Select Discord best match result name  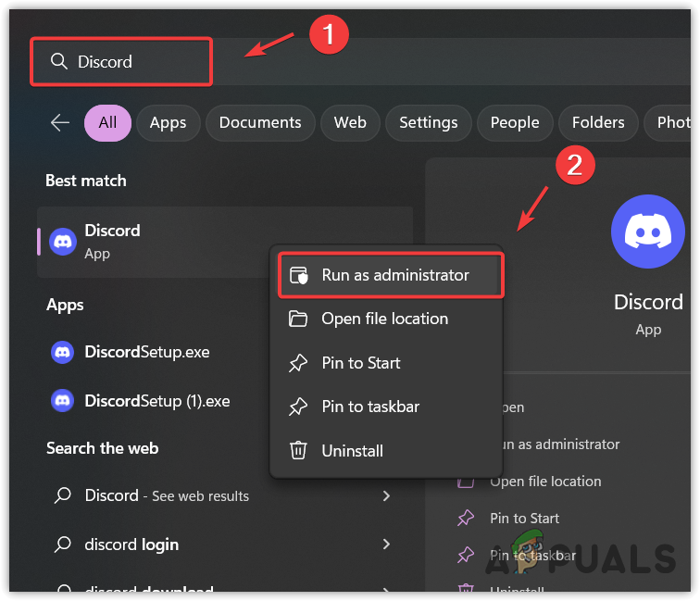113,231
